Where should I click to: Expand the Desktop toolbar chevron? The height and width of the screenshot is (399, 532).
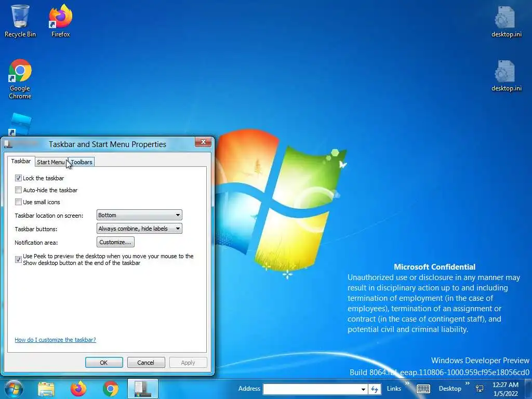468,383
